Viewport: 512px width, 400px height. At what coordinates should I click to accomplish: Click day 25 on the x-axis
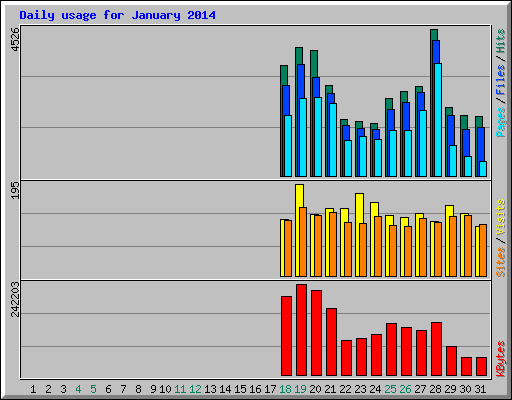(x=390, y=389)
